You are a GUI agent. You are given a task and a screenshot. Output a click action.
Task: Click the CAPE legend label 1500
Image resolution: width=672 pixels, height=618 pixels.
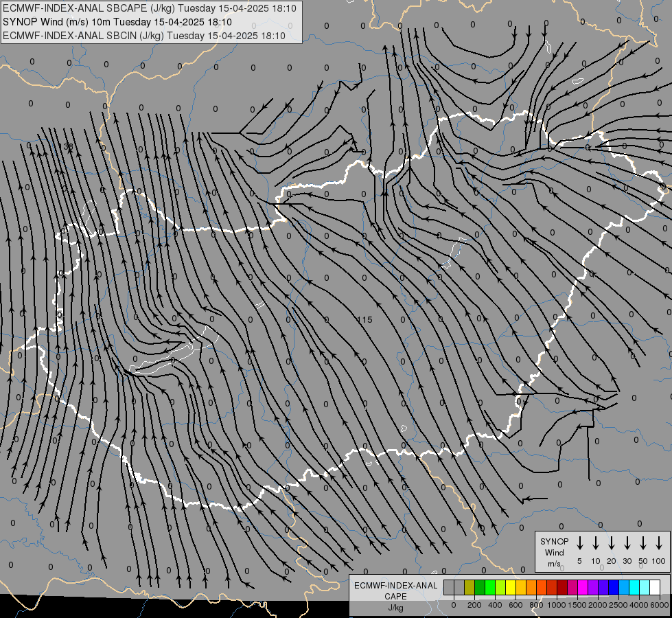577,605
